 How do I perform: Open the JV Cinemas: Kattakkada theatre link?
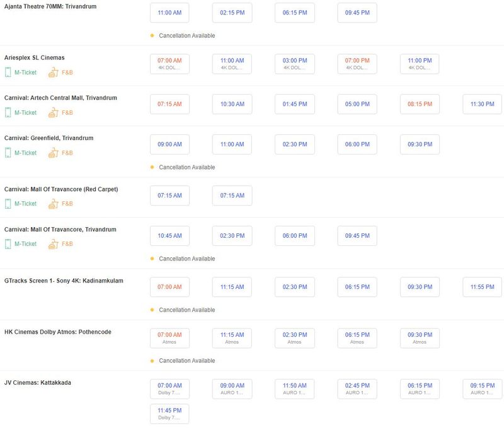38,382
